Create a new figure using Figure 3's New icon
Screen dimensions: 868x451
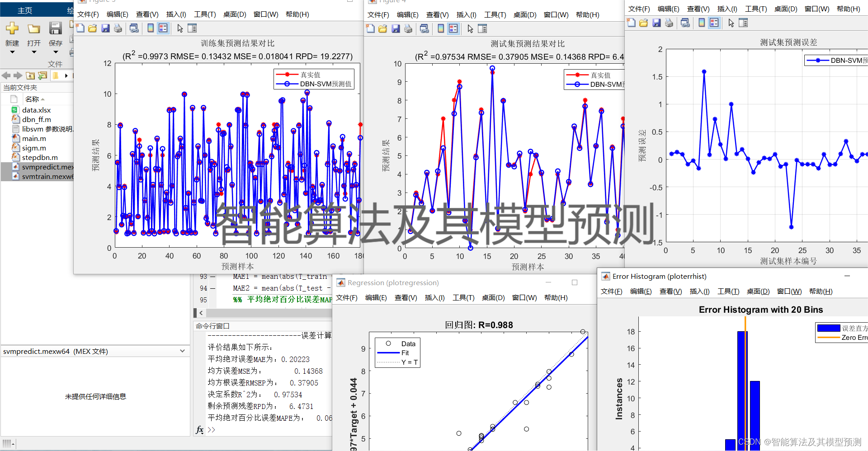tap(80, 28)
